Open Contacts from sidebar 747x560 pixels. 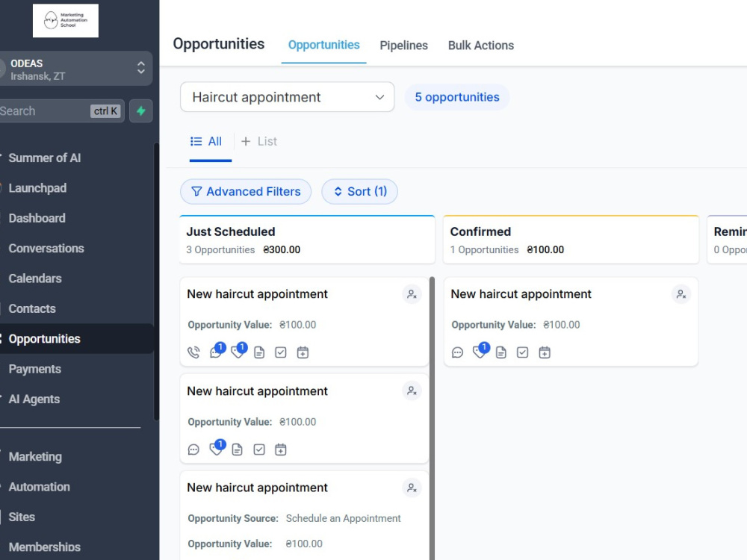tap(32, 308)
